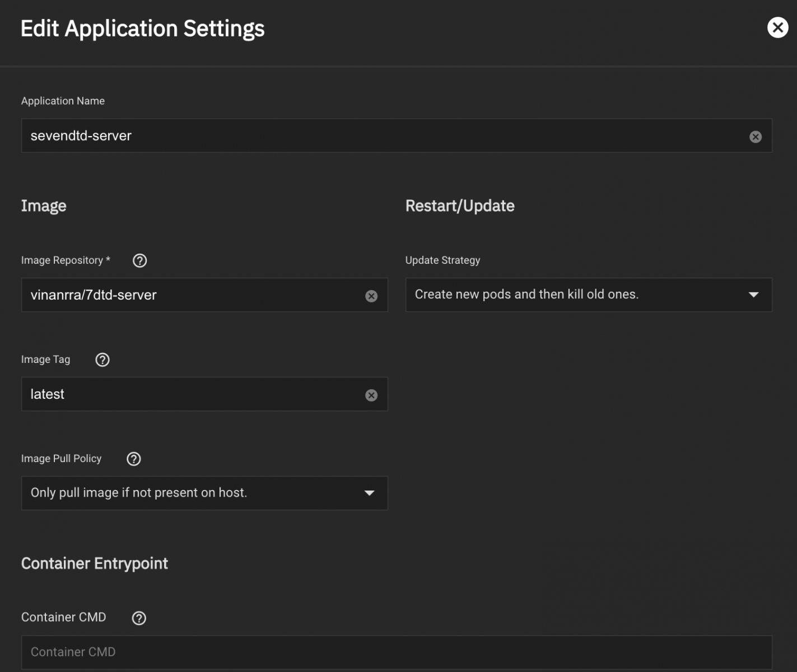Clear the Image Repository field
The width and height of the screenshot is (797, 672).
[371, 296]
